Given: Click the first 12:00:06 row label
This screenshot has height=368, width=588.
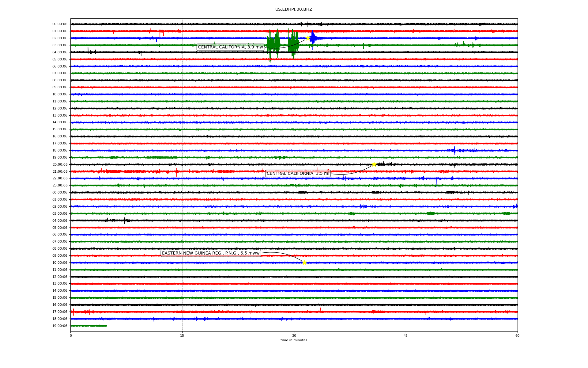Looking at the screenshot, I should point(60,108).
